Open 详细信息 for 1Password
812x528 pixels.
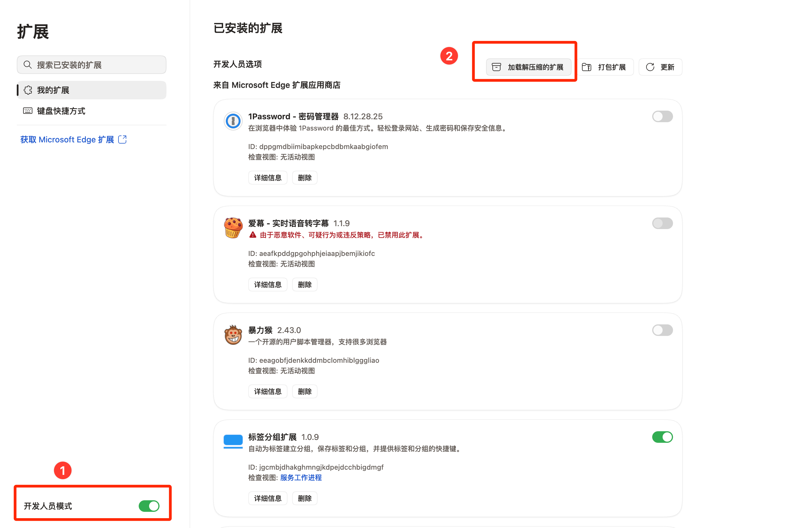[x=268, y=178]
